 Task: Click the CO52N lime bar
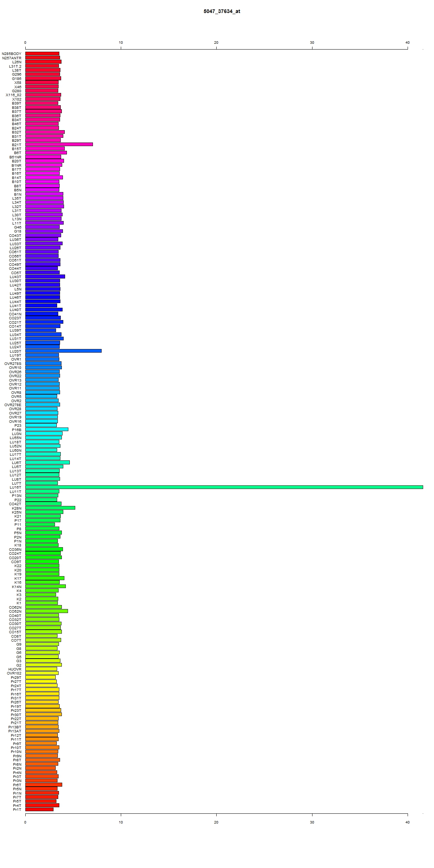click(47, 611)
